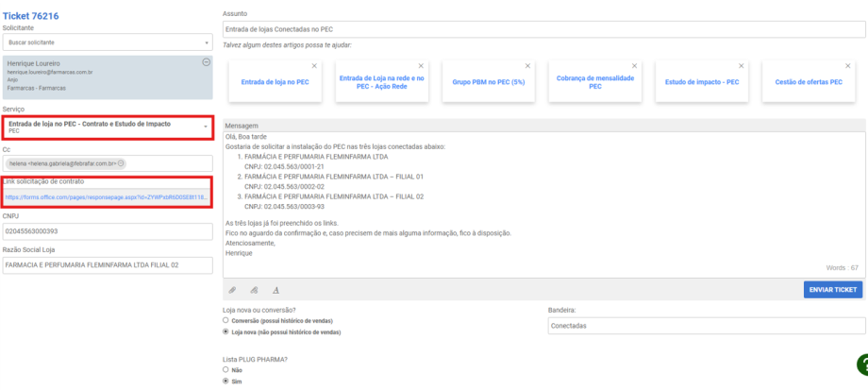Open the text formatting 'A' icon
The width and height of the screenshot is (868, 390).
pos(275,290)
